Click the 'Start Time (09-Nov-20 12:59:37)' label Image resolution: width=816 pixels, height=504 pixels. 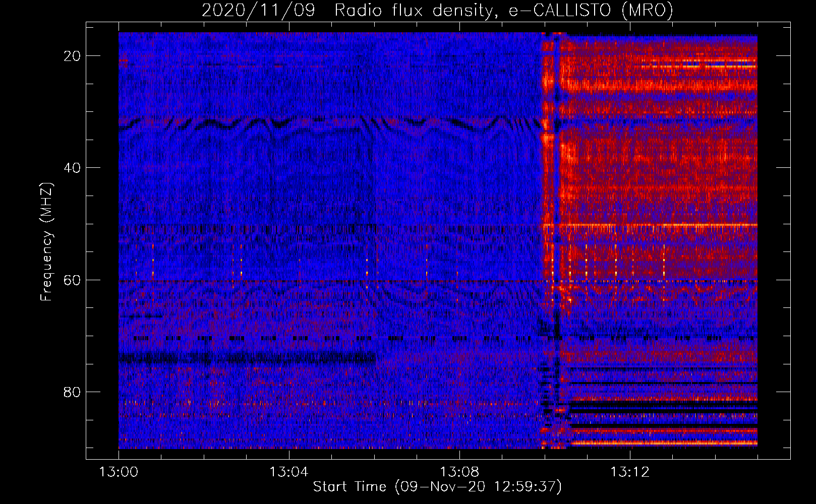[437, 487]
